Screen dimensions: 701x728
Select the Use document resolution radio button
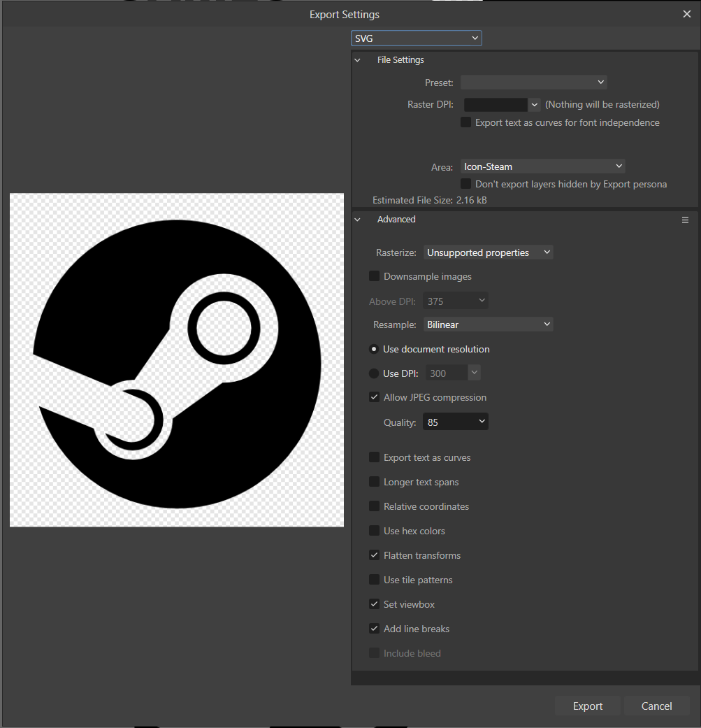click(373, 349)
